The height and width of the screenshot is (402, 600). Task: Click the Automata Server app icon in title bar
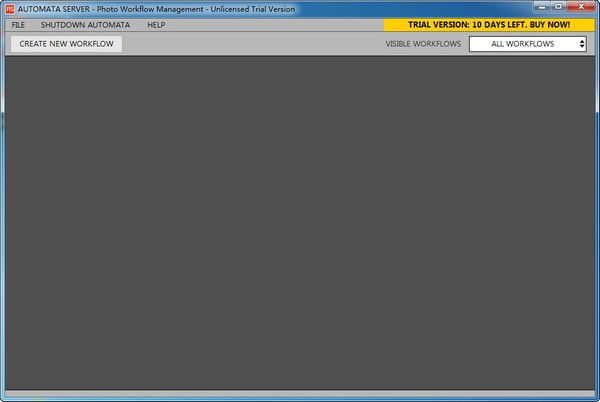[9, 8]
